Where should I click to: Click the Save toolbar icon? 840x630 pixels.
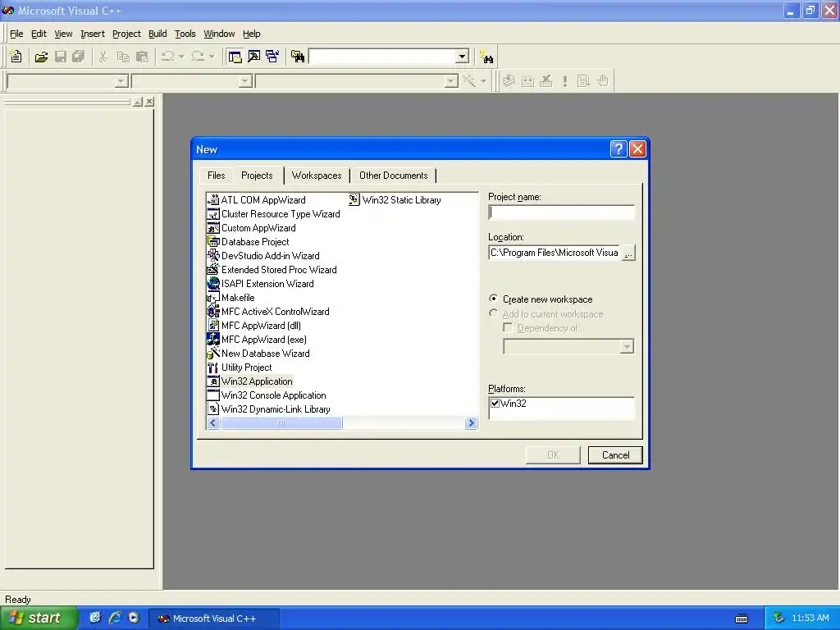click(61, 57)
